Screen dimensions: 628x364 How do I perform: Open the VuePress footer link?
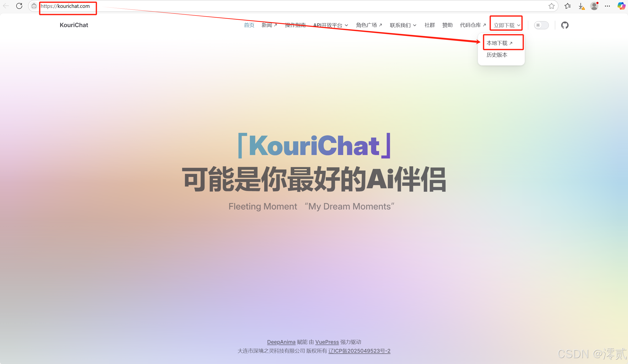tap(327, 342)
